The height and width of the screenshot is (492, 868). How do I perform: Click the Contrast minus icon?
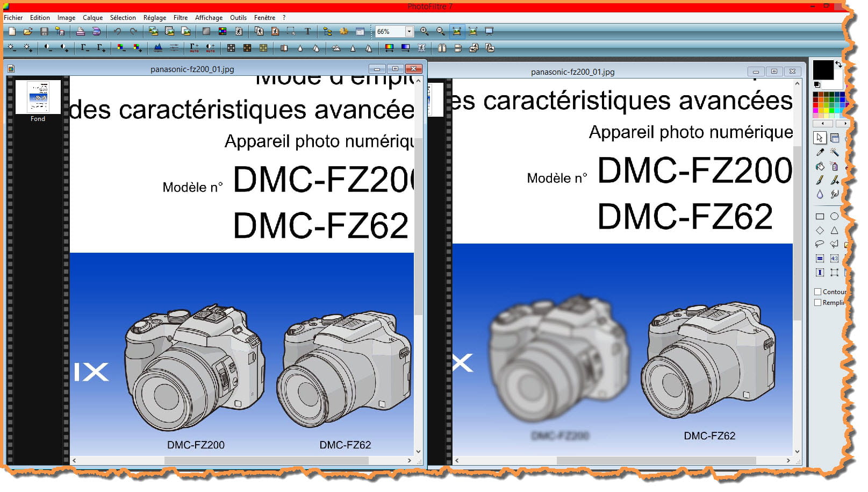pyautogui.click(x=48, y=48)
